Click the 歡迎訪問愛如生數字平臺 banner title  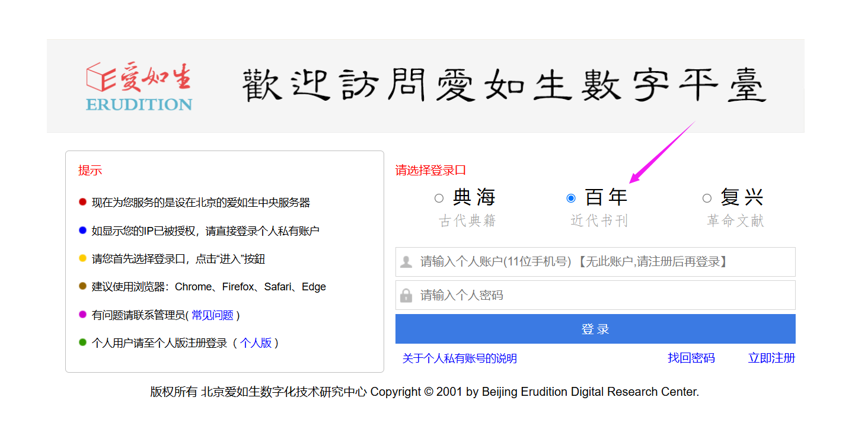[505, 85]
